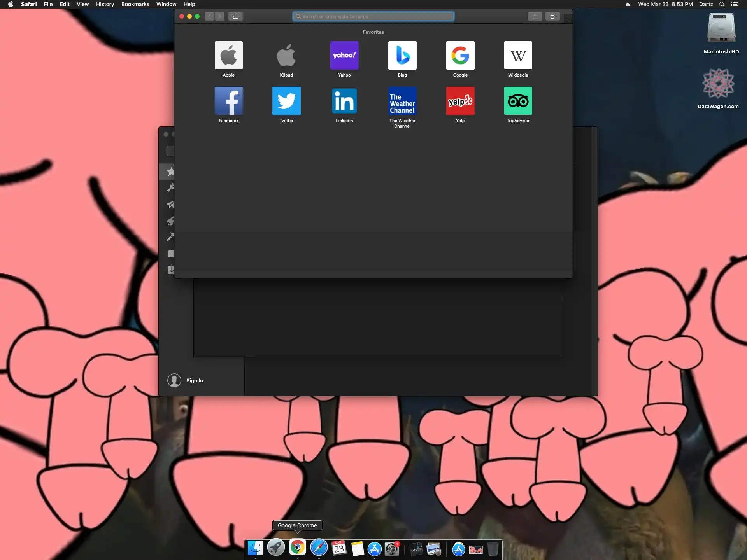Show the tab overview in Safari
Screen dimensions: 747x560
(x=552, y=16)
